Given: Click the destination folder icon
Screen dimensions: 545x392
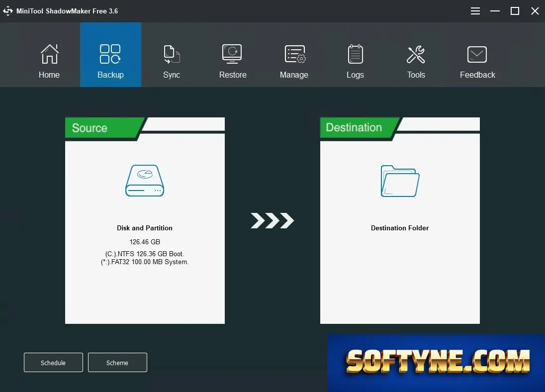Looking at the screenshot, I should coord(400,181).
